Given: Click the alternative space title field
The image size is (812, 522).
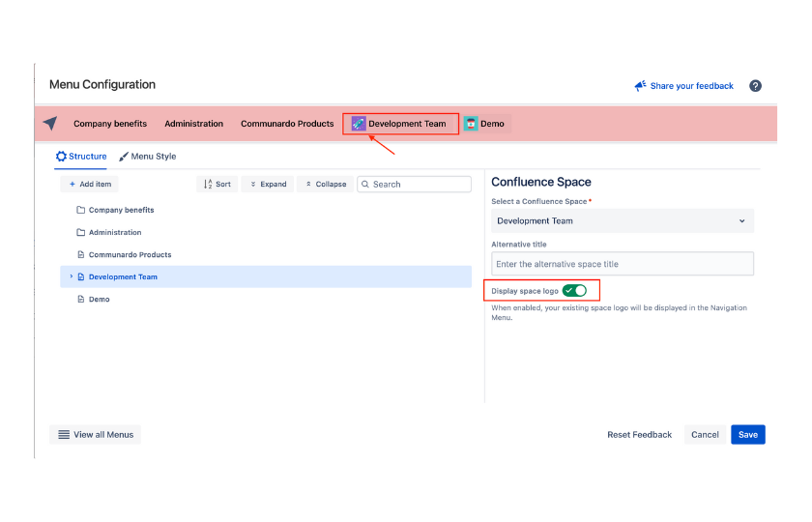Looking at the screenshot, I should click(x=622, y=264).
